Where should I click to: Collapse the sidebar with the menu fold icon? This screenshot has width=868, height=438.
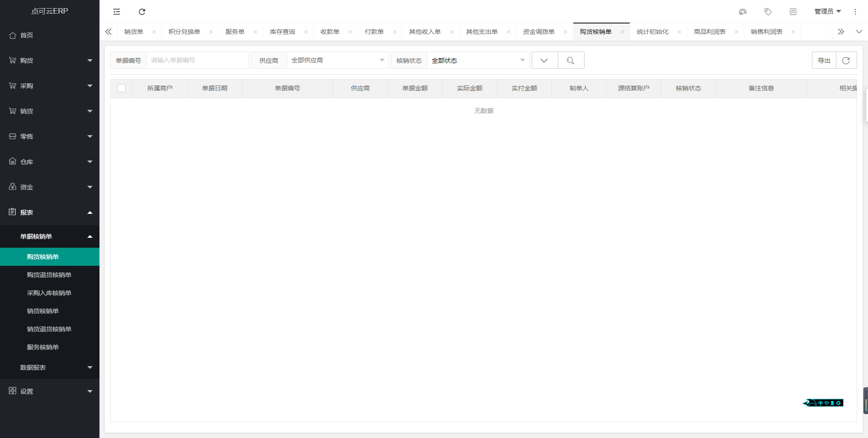pyautogui.click(x=117, y=12)
